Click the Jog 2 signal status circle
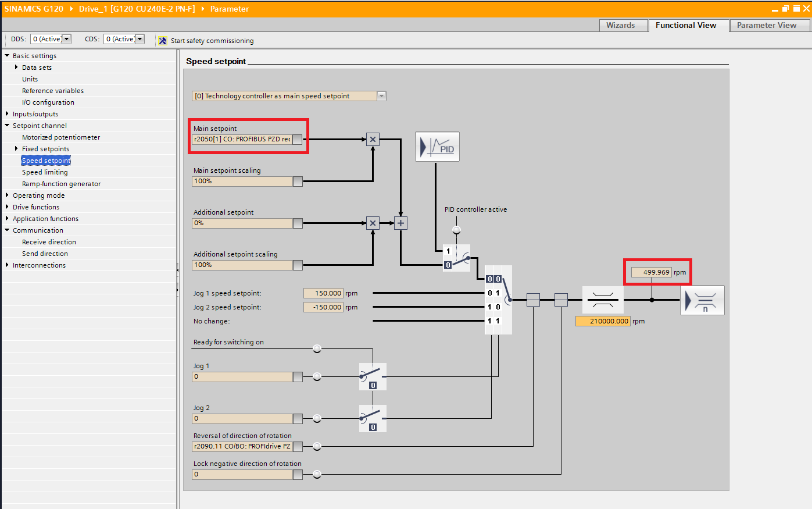The width and height of the screenshot is (812, 509). pos(317,418)
